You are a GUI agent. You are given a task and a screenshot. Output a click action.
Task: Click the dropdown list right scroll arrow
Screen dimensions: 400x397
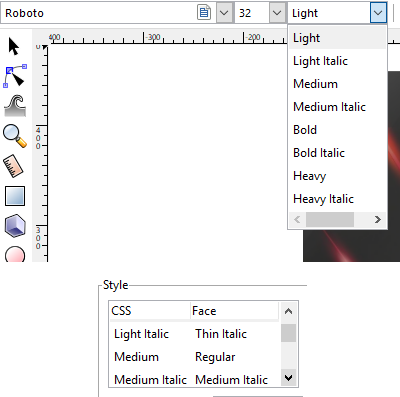[378, 219]
